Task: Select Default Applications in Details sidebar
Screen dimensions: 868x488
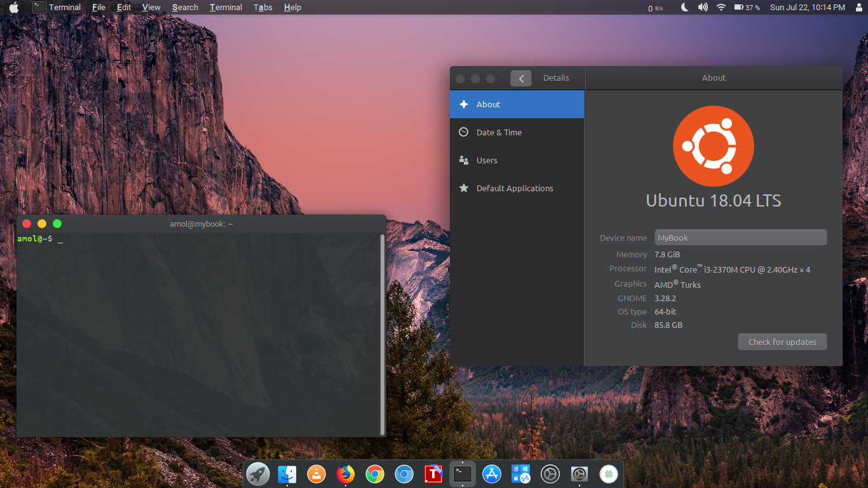Action: tap(517, 188)
